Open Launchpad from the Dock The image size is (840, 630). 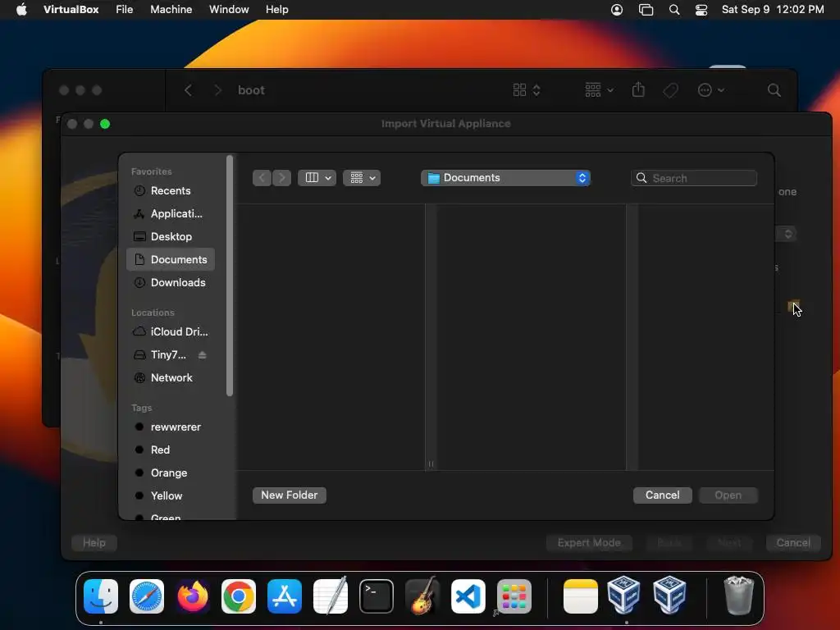coord(514,596)
